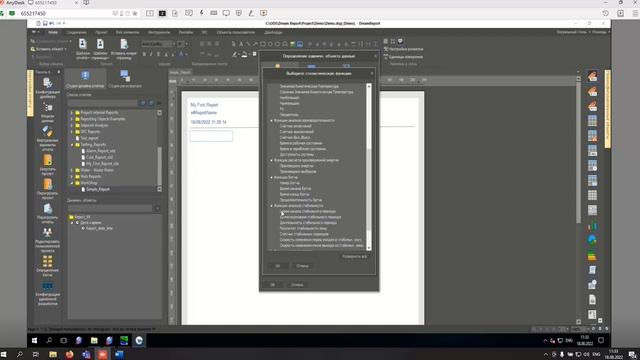
Task: Click the Report Template ribbon icon
Action: click(x=82, y=44)
